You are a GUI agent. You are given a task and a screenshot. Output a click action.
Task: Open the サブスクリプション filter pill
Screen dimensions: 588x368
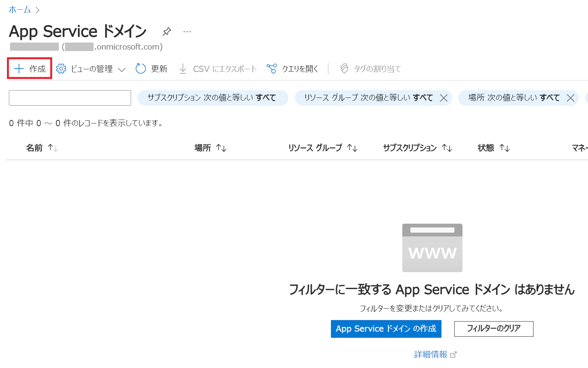(213, 98)
